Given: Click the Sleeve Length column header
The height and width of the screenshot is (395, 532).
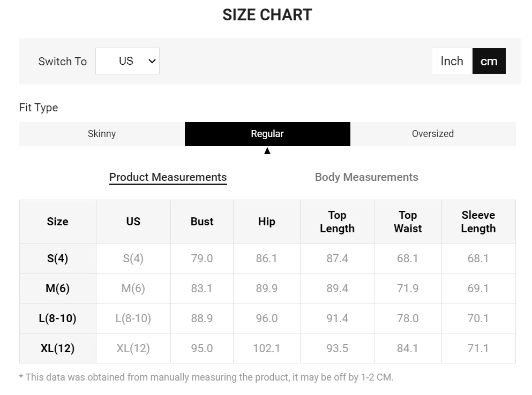Looking at the screenshot, I should point(478,222).
